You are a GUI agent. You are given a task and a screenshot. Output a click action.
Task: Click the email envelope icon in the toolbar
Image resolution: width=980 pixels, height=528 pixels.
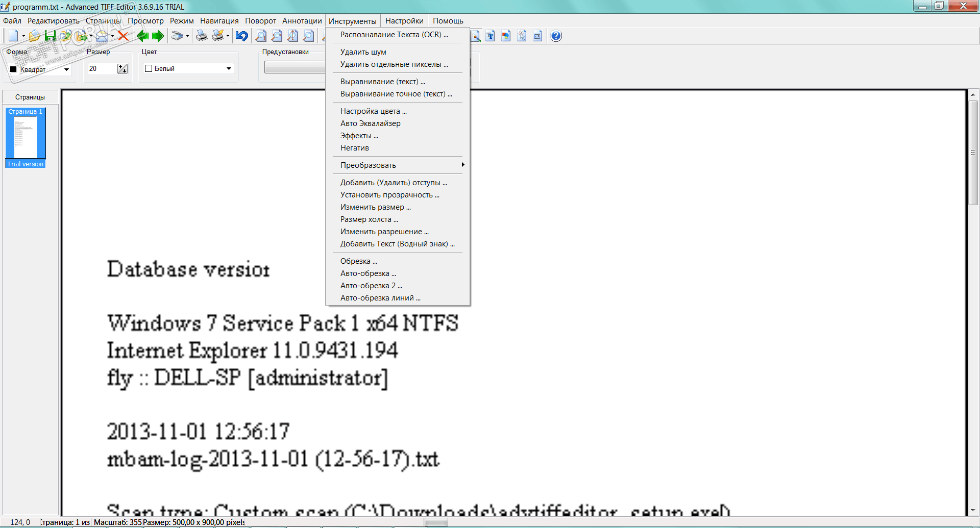pyautogui.click(x=102, y=36)
